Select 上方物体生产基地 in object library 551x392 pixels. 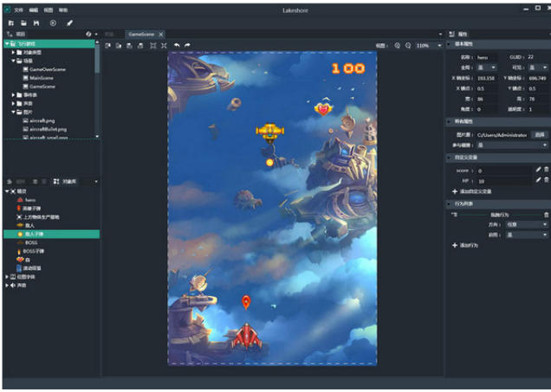click(42, 217)
